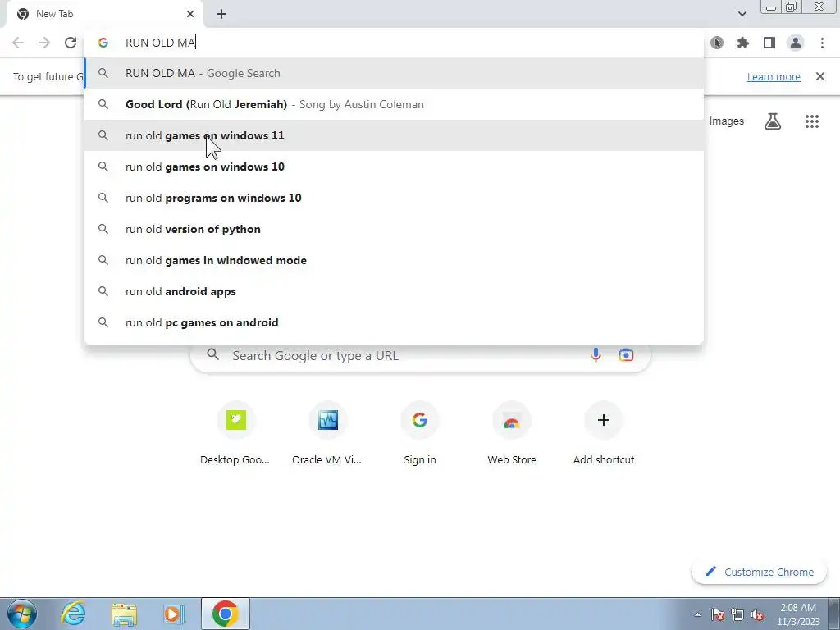Reload the page with refresh icon
The width and height of the screenshot is (840, 630).
(71, 43)
